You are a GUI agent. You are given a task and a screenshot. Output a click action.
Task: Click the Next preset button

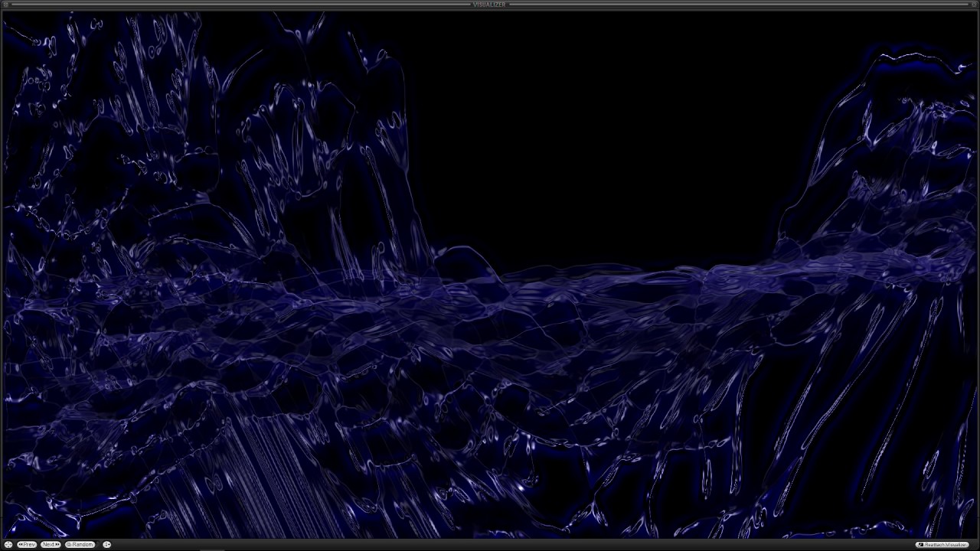point(51,544)
